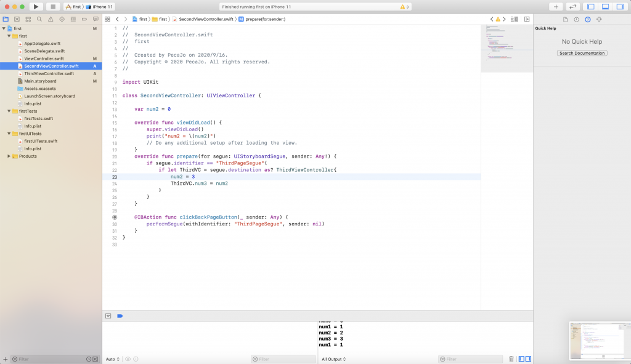Viewport: 631px width, 364px height.
Task: Click the variables view filter field
Action: [283, 359]
